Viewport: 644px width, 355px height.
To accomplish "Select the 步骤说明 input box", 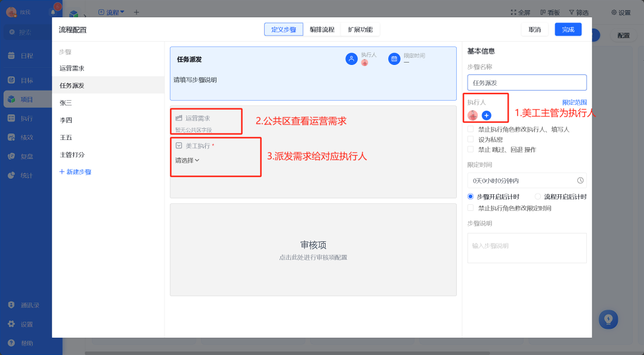I will (x=527, y=247).
